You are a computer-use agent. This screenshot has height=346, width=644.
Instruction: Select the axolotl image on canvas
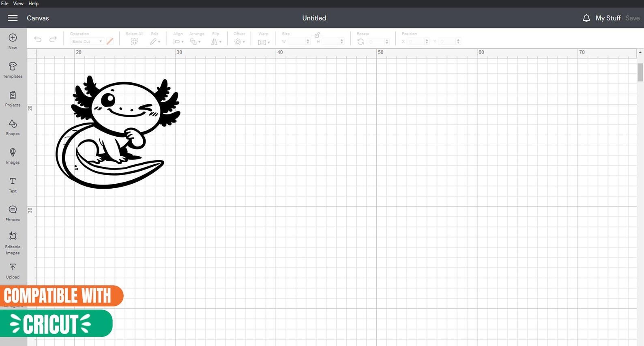(x=118, y=132)
